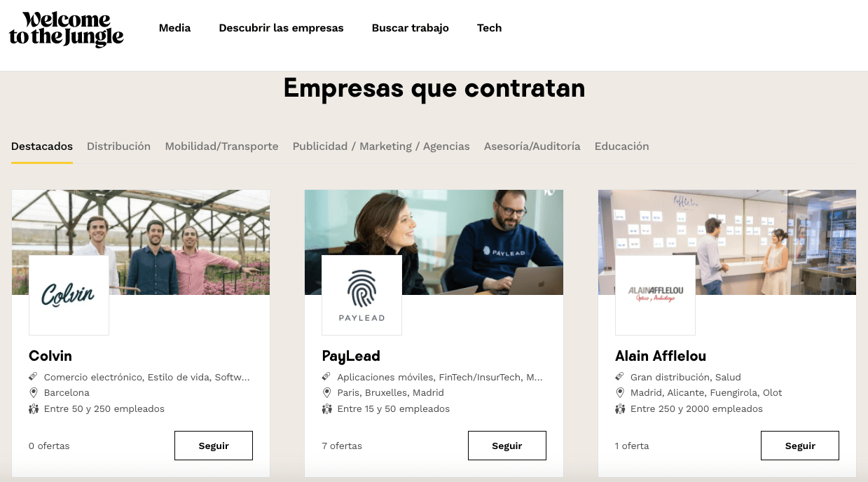The width and height of the screenshot is (868, 482).
Task: Click the Colvin company logo
Action: pos(69,295)
